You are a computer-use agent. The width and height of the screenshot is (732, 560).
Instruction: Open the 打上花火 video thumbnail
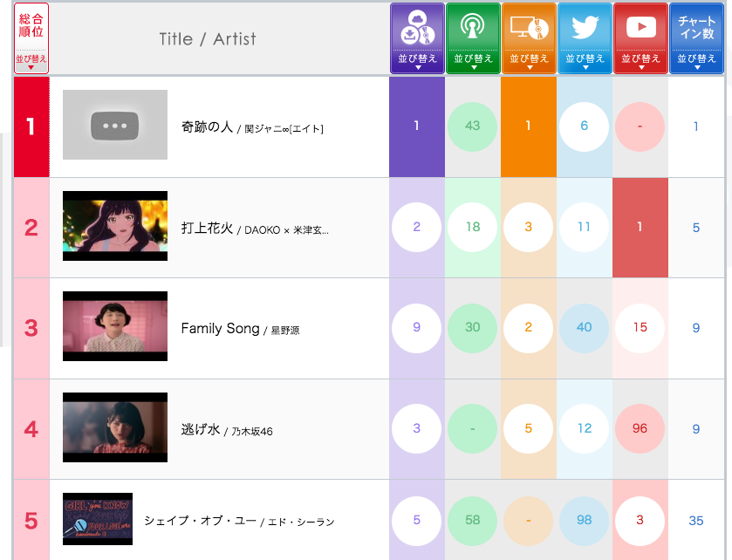click(x=115, y=226)
